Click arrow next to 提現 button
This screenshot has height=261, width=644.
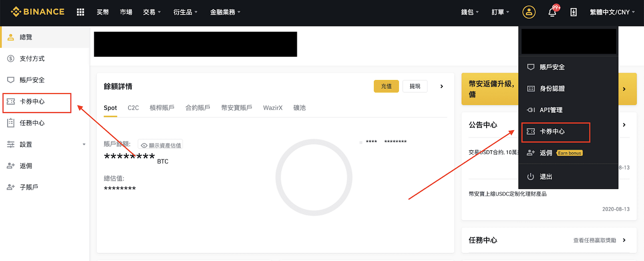click(442, 86)
